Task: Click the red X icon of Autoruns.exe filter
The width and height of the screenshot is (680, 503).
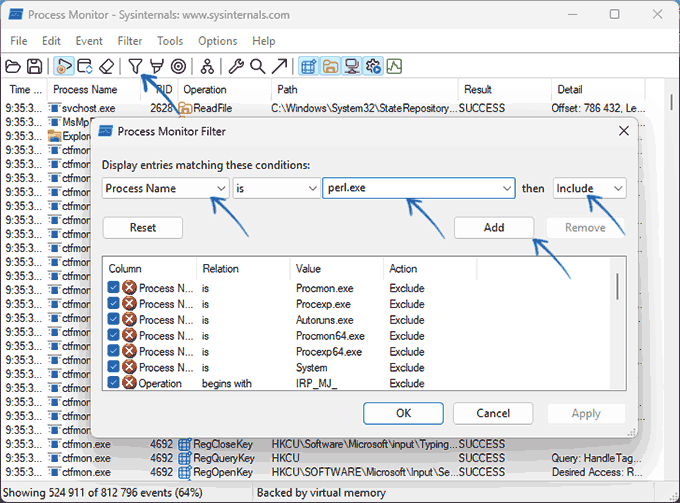Action: coord(129,320)
